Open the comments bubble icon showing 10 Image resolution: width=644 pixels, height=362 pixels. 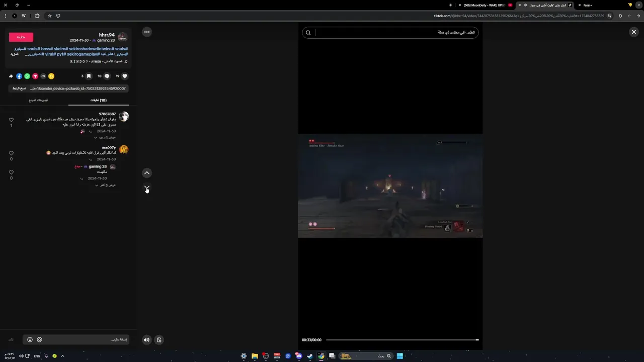click(x=107, y=76)
